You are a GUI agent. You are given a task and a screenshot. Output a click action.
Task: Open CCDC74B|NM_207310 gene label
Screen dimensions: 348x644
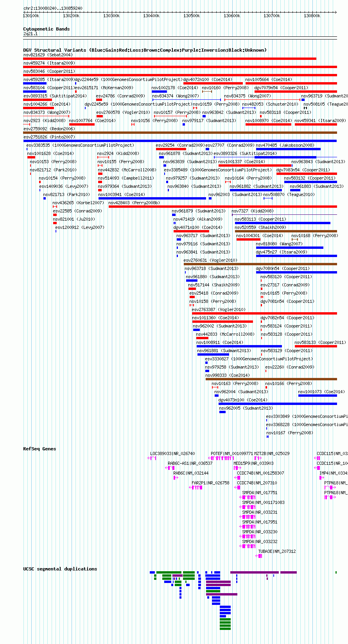(x=257, y=483)
